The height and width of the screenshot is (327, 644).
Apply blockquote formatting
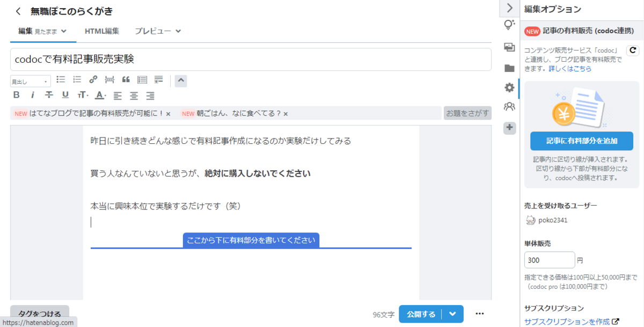126,79
